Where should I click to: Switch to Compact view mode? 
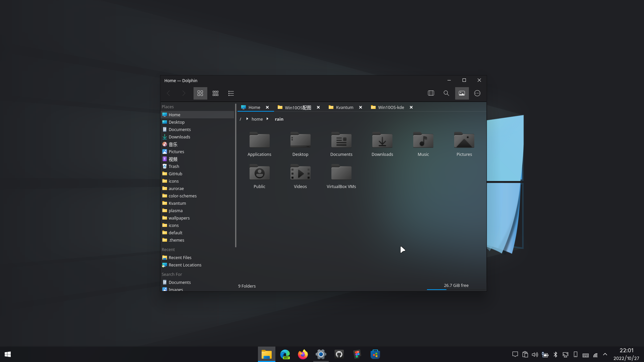[x=215, y=93]
